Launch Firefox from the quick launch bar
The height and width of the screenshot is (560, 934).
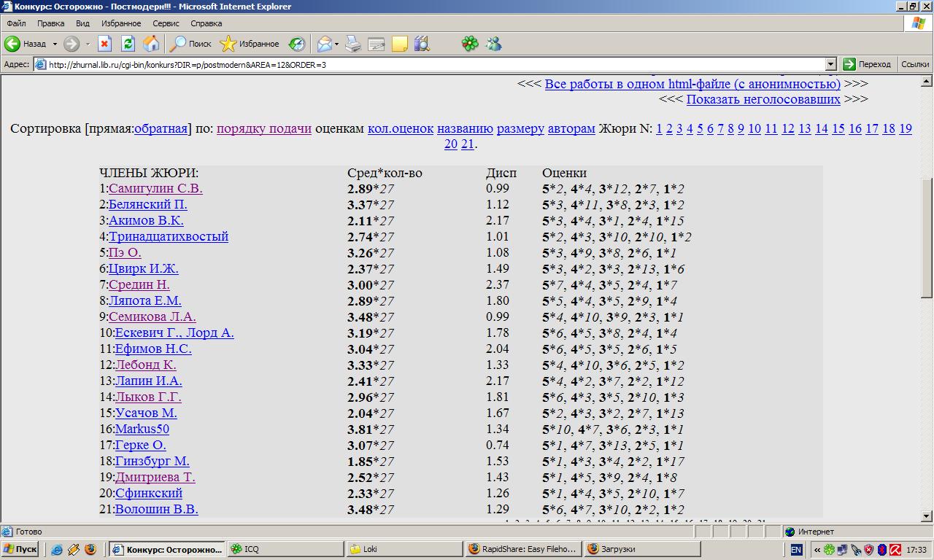90,549
